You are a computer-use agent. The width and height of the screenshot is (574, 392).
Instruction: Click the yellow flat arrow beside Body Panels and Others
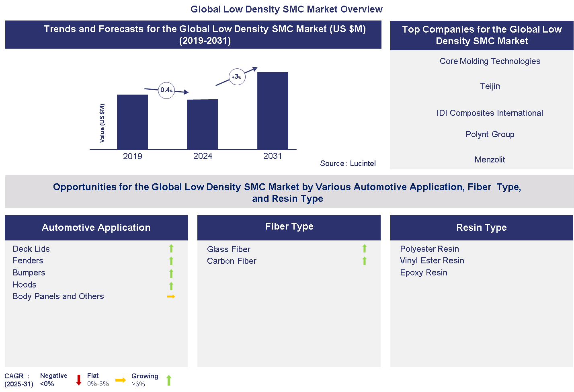171,296
